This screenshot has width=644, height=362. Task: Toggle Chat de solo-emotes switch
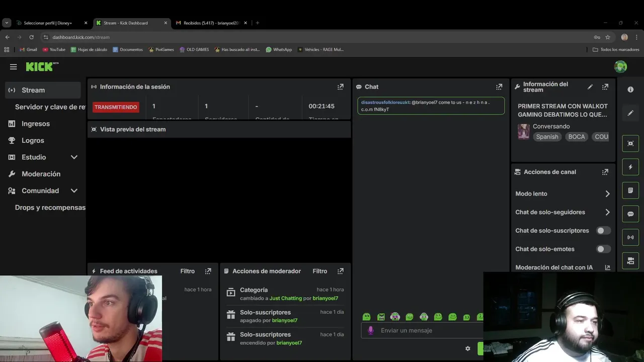(603, 249)
